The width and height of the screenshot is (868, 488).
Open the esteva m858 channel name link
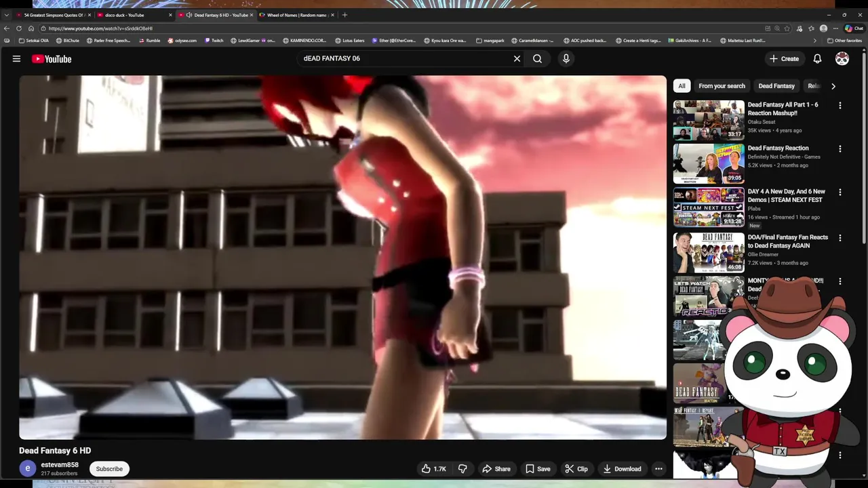(60, 465)
